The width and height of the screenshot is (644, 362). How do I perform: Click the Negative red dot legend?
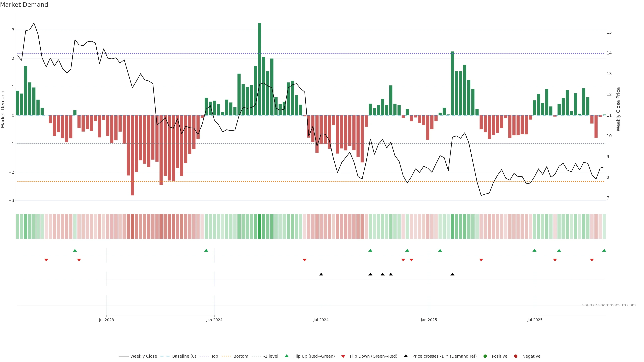(x=516, y=356)
